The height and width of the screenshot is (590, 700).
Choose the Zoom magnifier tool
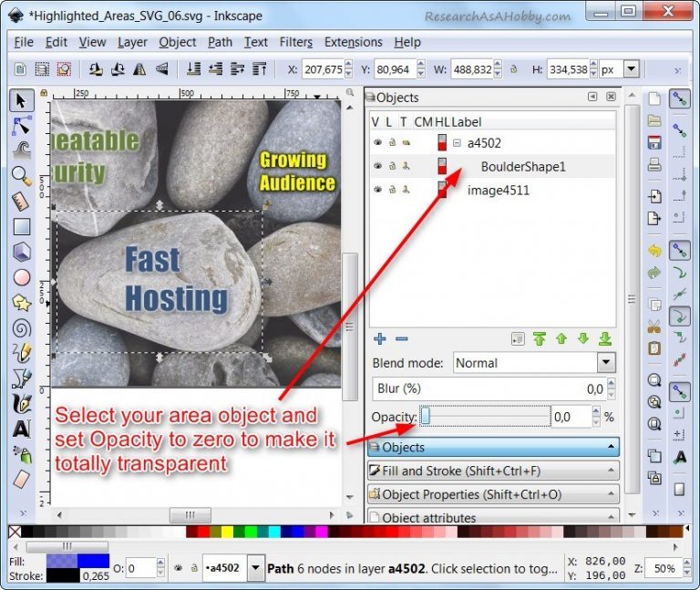[22, 176]
